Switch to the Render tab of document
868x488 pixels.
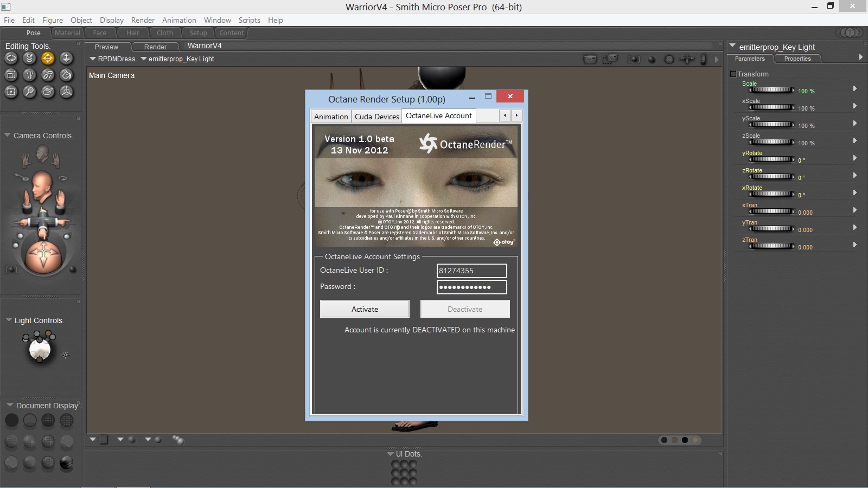tap(155, 47)
